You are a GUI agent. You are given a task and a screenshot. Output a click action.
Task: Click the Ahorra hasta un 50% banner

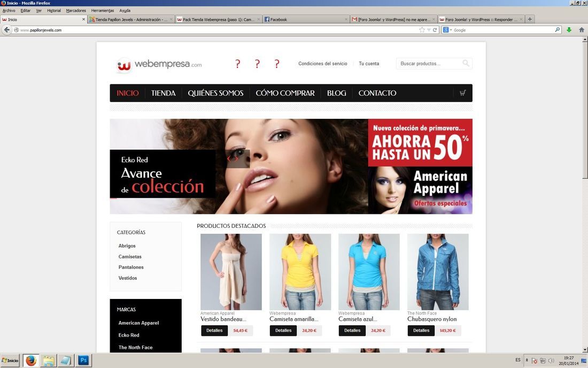[420, 143]
